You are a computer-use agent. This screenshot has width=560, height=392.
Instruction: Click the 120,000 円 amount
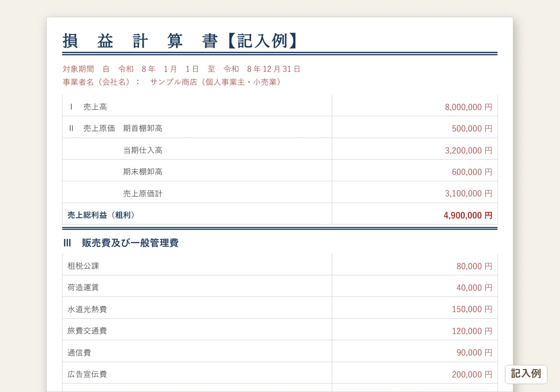pyautogui.click(x=472, y=331)
